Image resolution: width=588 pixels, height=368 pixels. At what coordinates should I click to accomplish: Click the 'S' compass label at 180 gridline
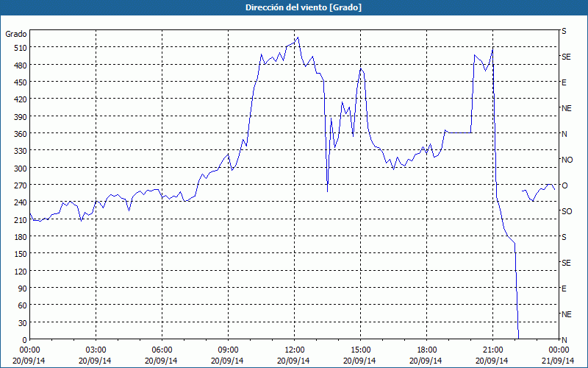click(x=564, y=237)
